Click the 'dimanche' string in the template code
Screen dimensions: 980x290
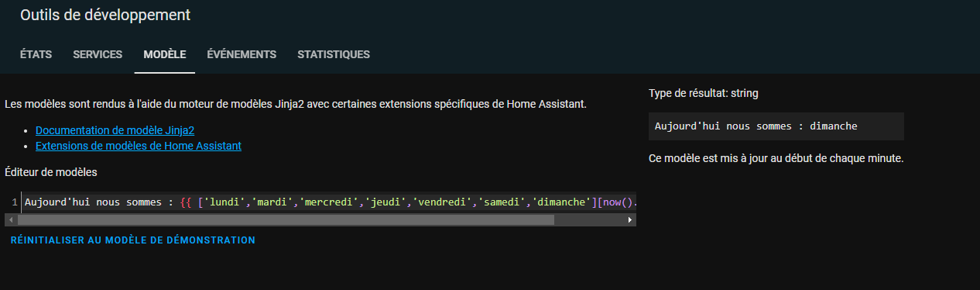[x=560, y=202]
